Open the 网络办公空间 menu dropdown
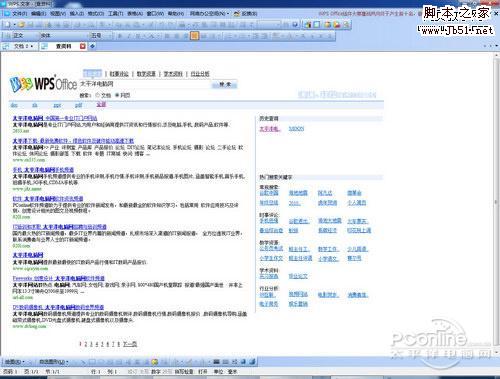The width and height of the screenshot is (500, 379). (x=209, y=14)
